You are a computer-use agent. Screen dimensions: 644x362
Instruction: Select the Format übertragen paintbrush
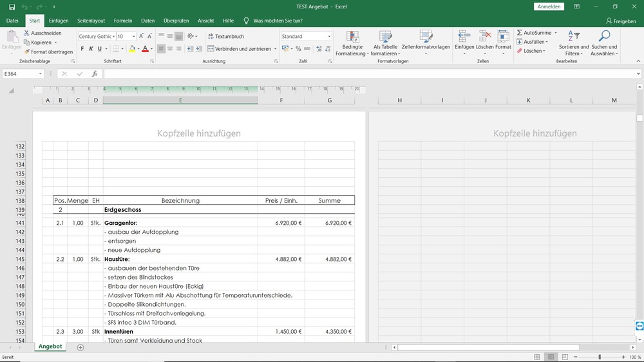point(27,52)
